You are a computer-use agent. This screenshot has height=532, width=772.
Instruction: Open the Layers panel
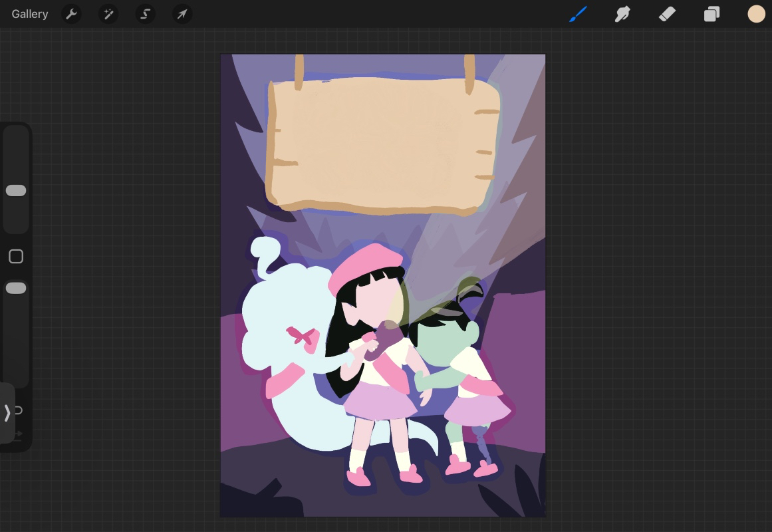711,14
